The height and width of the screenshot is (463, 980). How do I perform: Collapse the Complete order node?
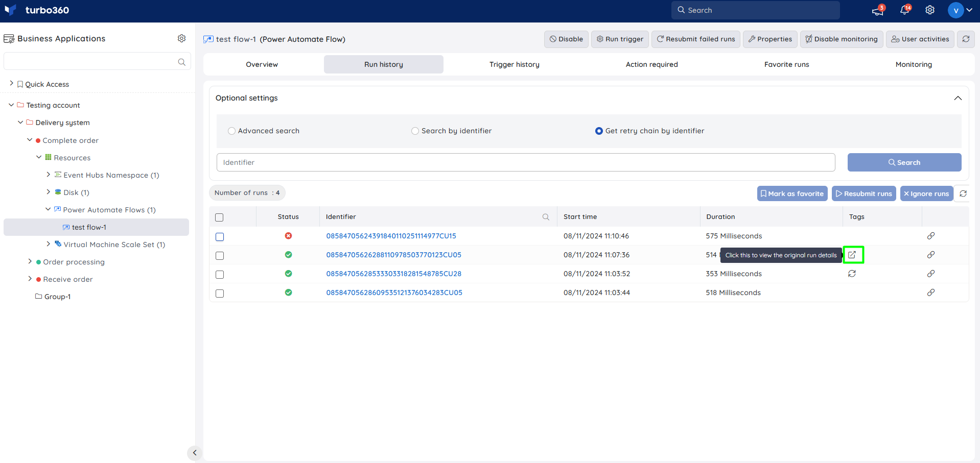[30, 139]
